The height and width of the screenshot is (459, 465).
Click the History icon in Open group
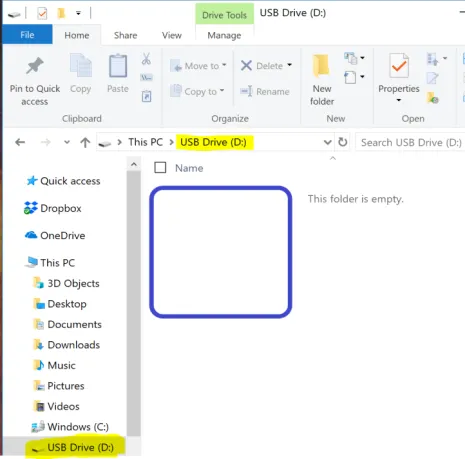pyautogui.click(x=433, y=98)
